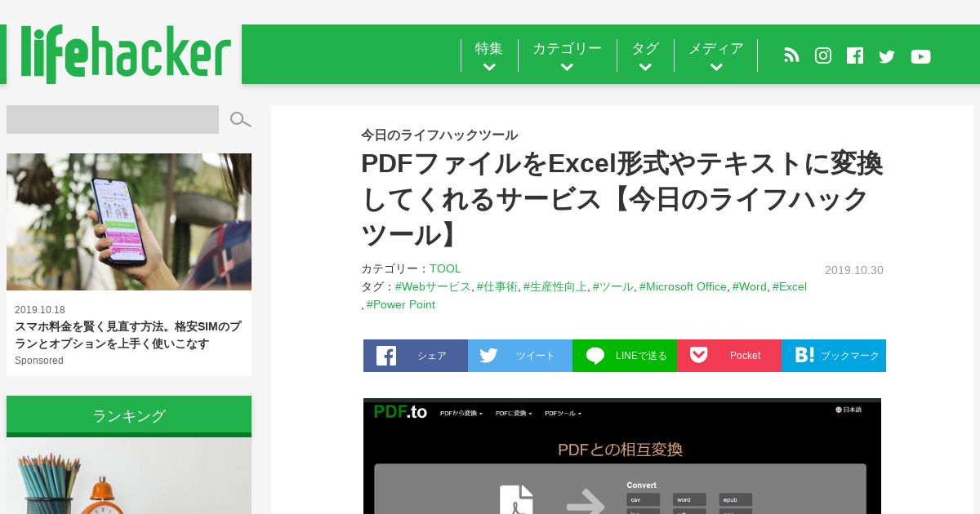Open Lifehacker Facebook icon in header
This screenshot has width=980, height=514.
pyautogui.click(x=855, y=55)
